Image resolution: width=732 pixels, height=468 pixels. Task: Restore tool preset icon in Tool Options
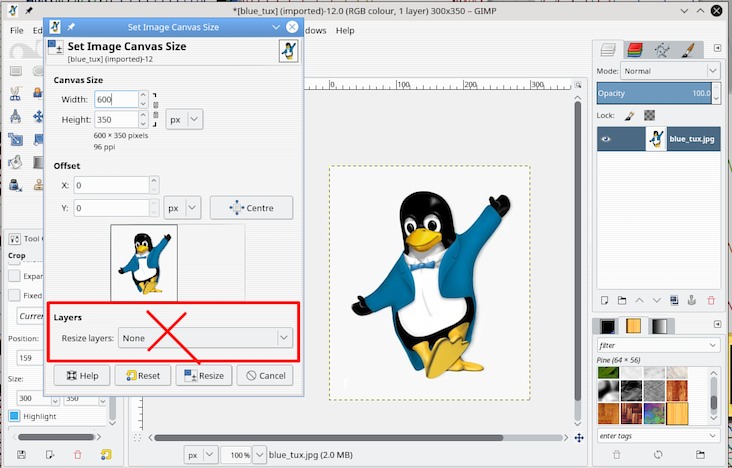[49, 454]
